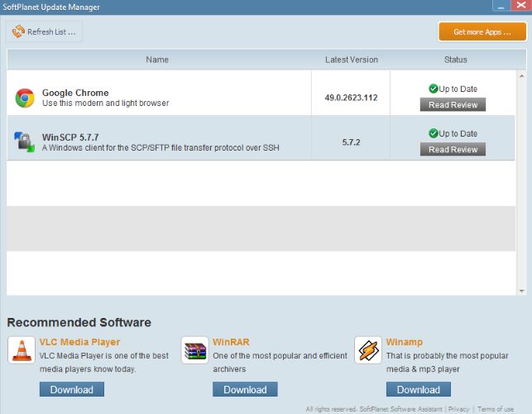Click the list scrollbar up arrow
Screen dimensions: 532x414
(x=521, y=76)
